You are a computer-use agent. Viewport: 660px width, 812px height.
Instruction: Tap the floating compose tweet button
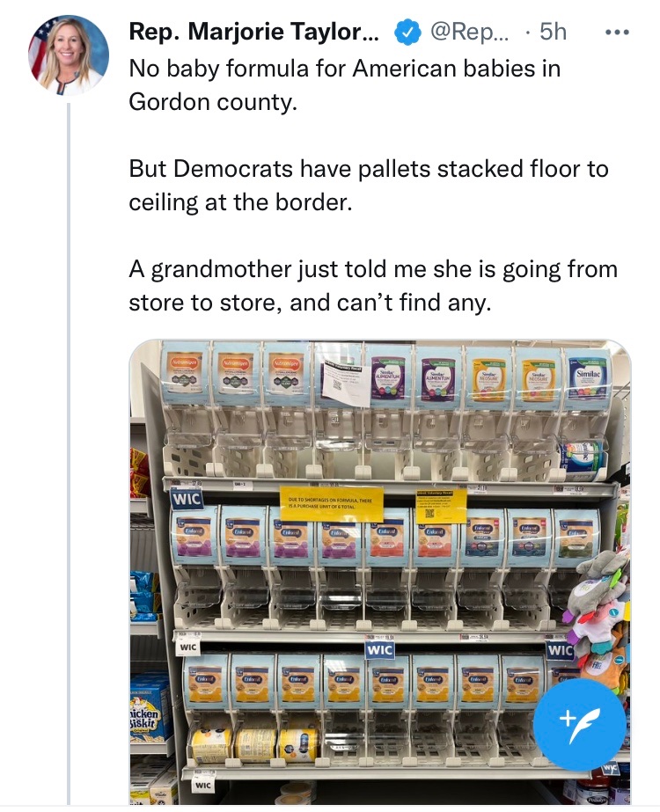tap(580, 724)
